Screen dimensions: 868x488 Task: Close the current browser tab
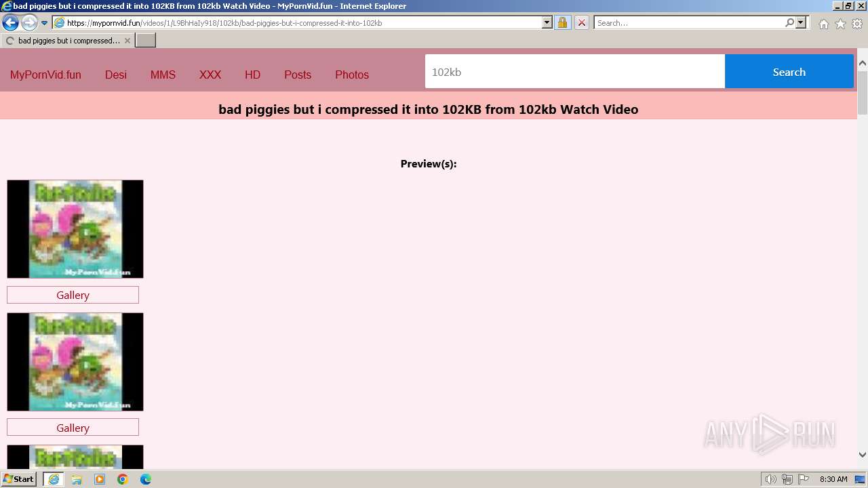pos(127,41)
